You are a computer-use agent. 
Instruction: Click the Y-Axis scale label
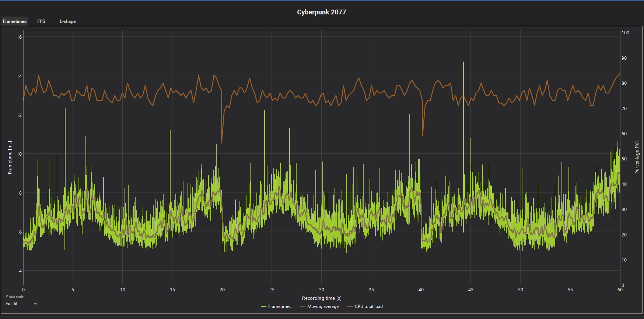(15, 297)
